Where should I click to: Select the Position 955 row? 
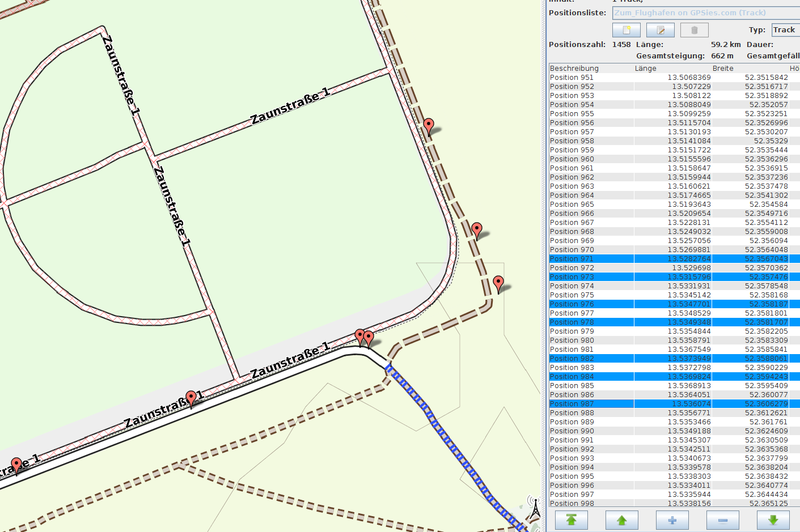(x=674, y=114)
